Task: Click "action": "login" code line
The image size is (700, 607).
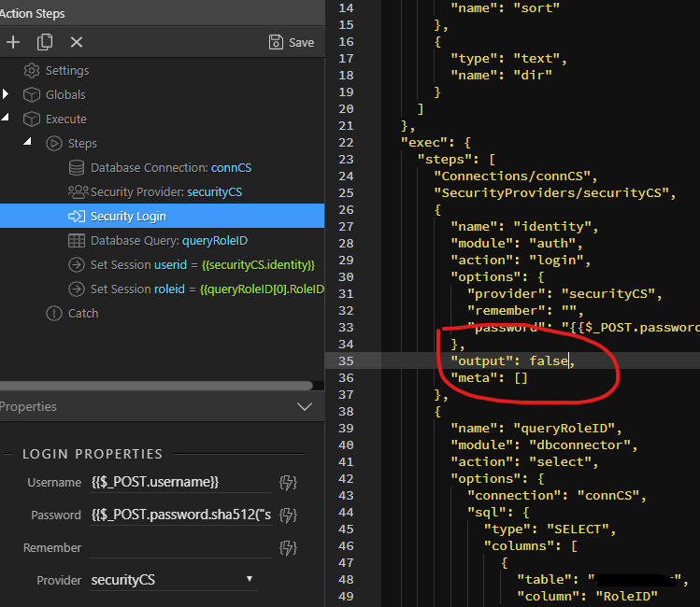Action: click(x=520, y=260)
